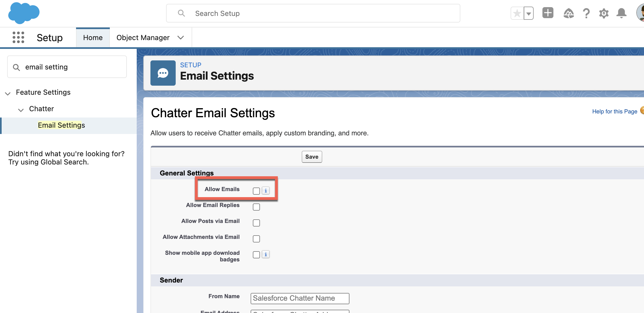Image resolution: width=644 pixels, height=313 pixels.
Task: Click the Setup app name label
Action: (50, 38)
